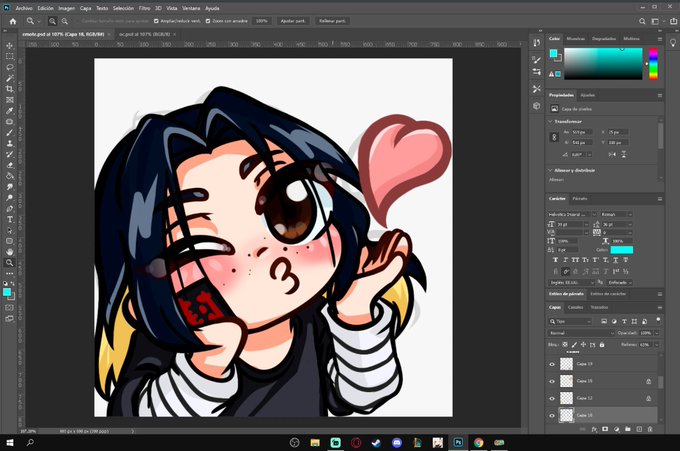Image resolution: width=680 pixels, height=451 pixels.
Task: Hide layer Capa 15 with eye icon
Action: pyautogui.click(x=552, y=381)
